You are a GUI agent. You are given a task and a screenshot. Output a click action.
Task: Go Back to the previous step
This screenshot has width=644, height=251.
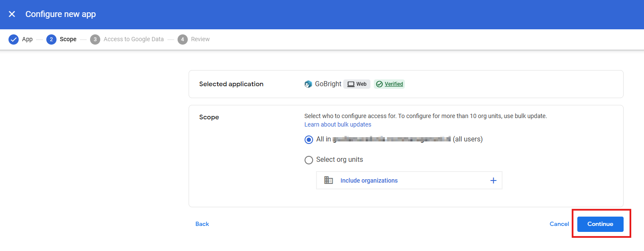[202, 224]
